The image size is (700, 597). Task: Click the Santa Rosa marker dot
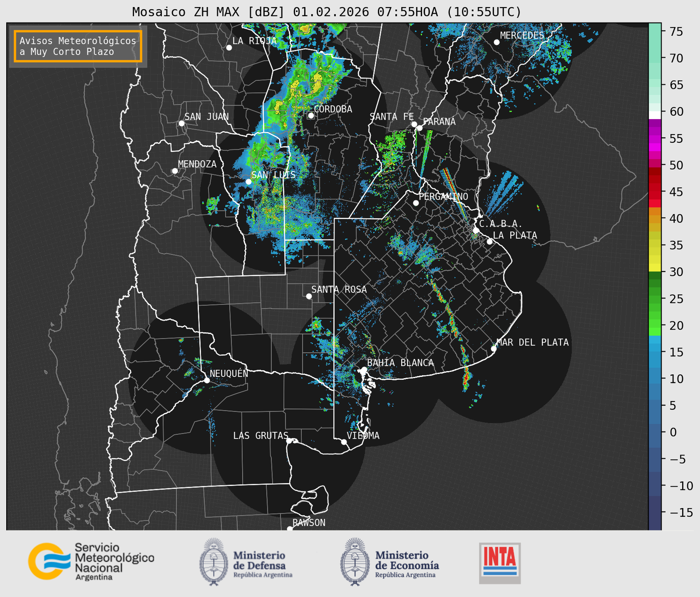click(309, 296)
